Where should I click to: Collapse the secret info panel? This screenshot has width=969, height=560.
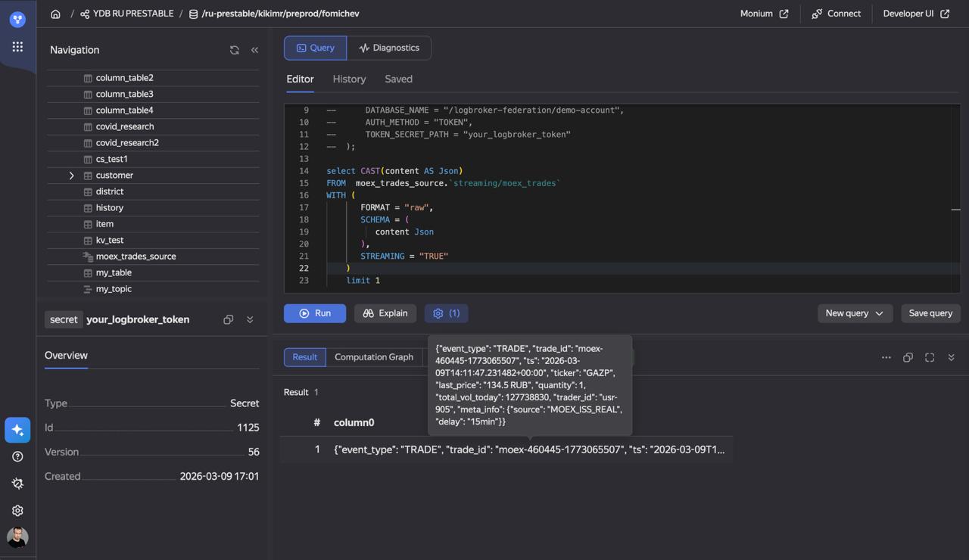pos(250,319)
